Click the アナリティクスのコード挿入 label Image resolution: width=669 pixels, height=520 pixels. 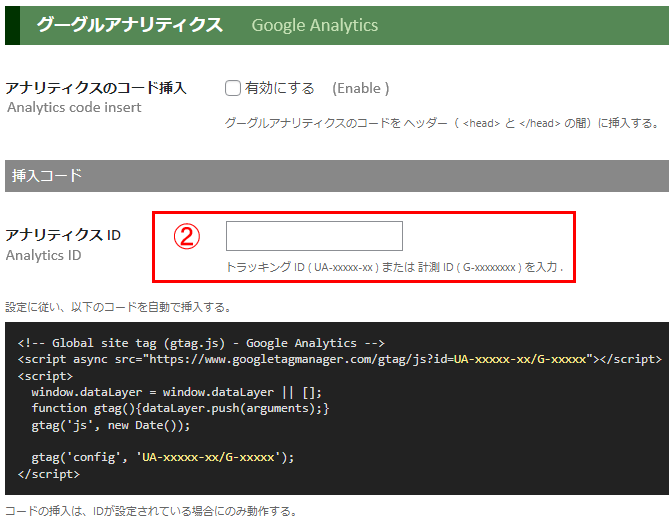96,88
